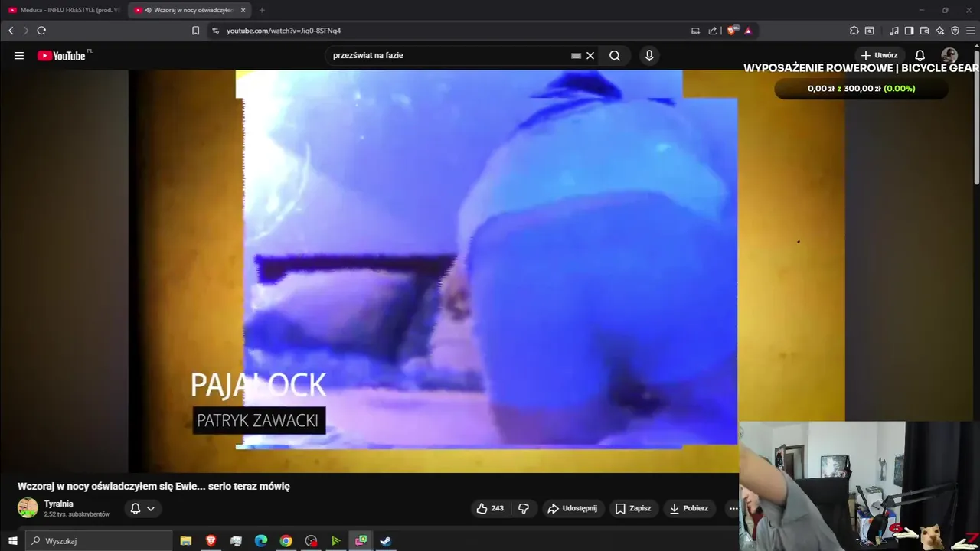Click the share page icon in address bar
The width and height of the screenshot is (980, 551).
point(713,31)
